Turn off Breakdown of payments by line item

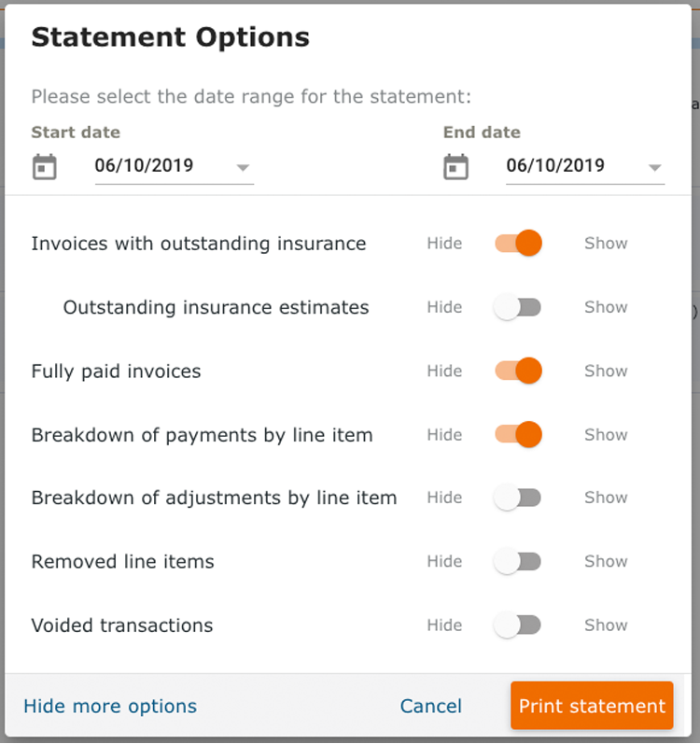click(x=518, y=434)
